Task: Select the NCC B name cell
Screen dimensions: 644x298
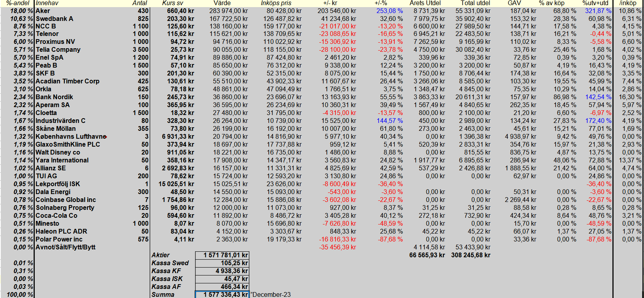Action: coord(46,26)
